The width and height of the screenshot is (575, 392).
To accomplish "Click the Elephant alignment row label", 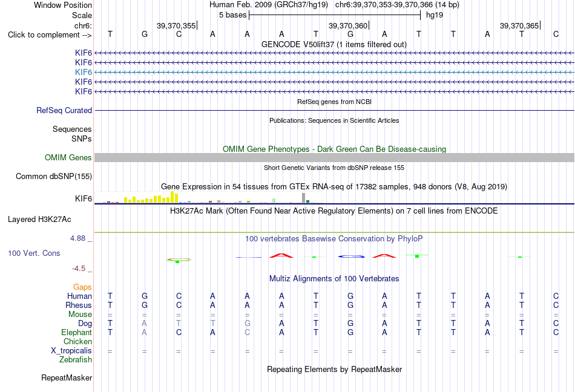I will click(x=77, y=332).
